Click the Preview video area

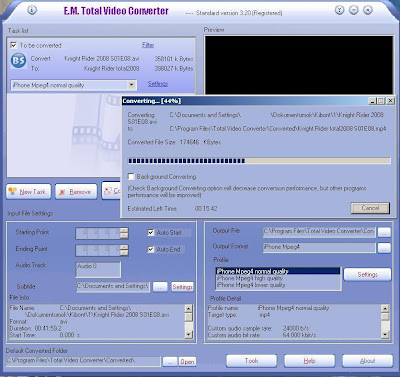(299, 65)
